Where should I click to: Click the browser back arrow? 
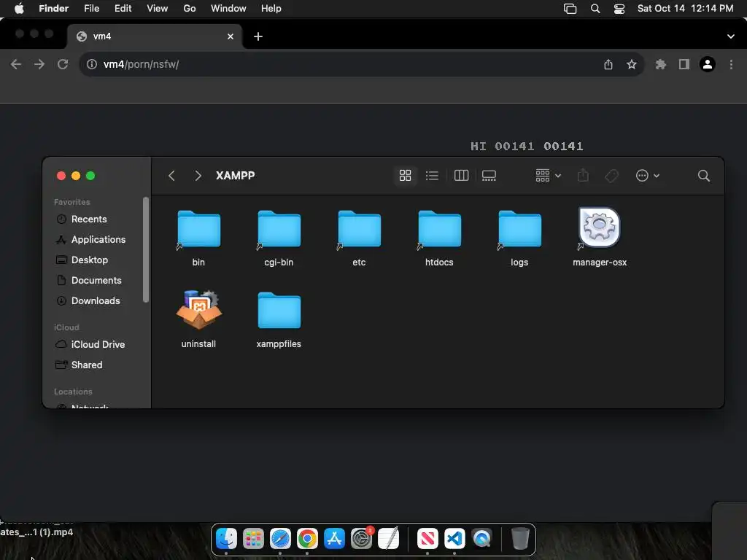pyautogui.click(x=16, y=64)
